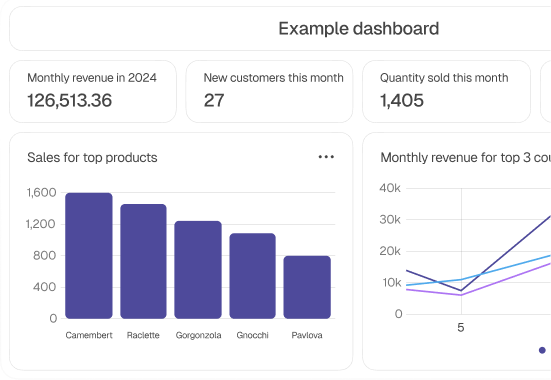Image resolution: width=551 pixels, height=380 pixels.
Task: Select the Raclette bar
Action: pyautogui.click(x=143, y=261)
